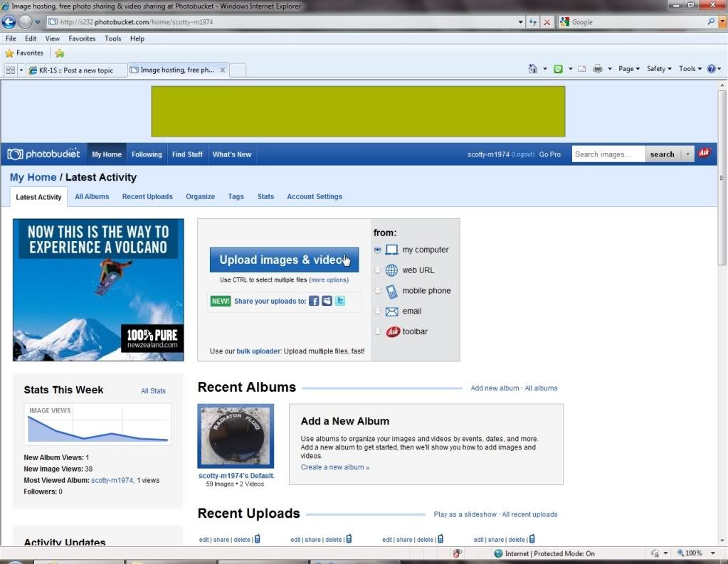Click the status bar popup blocker icon
Viewport: 728px width, 564px height.
458,553
